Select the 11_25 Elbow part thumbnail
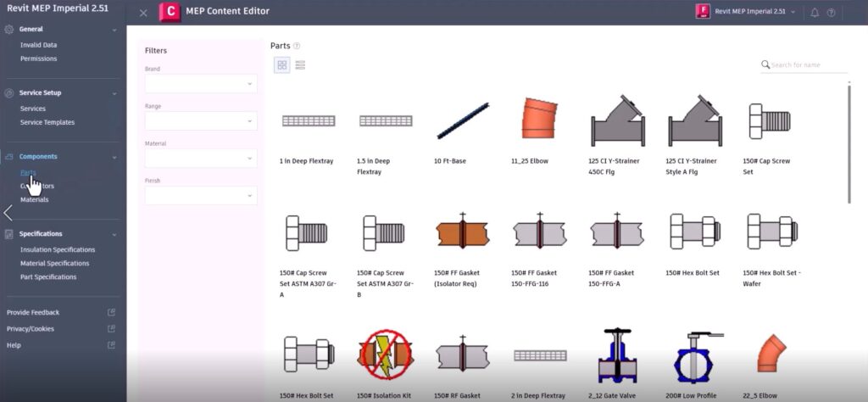The height and width of the screenshot is (402, 868). click(x=538, y=118)
